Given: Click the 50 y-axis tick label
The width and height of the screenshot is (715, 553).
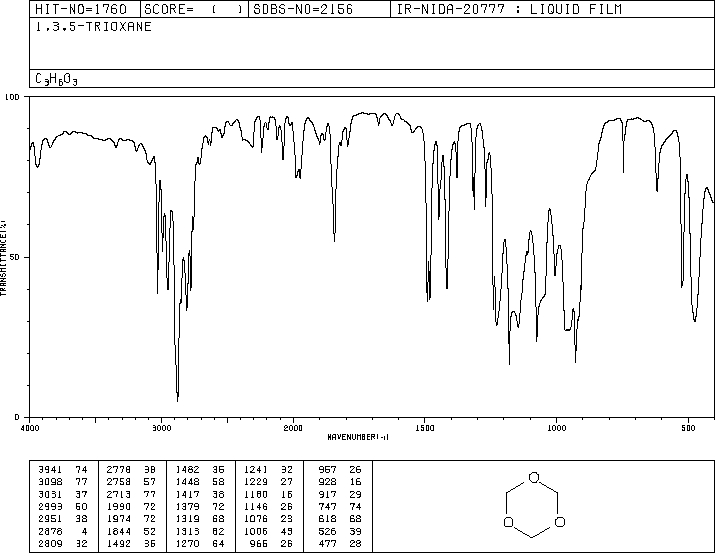Looking at the screenshot, I should [x=15, y=257].
